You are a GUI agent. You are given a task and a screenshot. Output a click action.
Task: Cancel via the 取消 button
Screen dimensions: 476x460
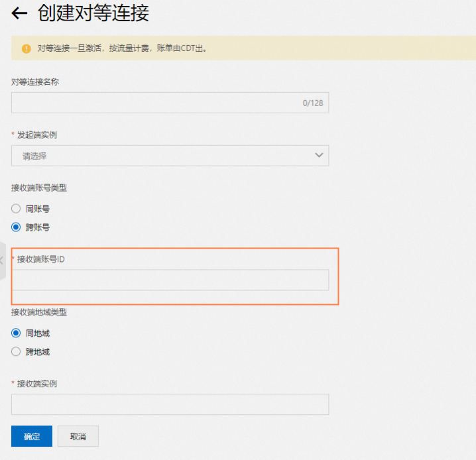tap(78, 436)
